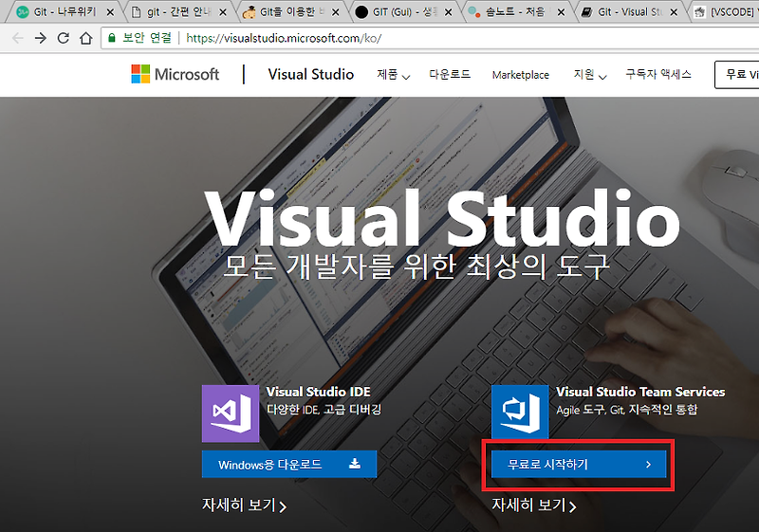The image size is (759, 532).
Task: Close the Git - Visual Studio tab
Action: 674,12
